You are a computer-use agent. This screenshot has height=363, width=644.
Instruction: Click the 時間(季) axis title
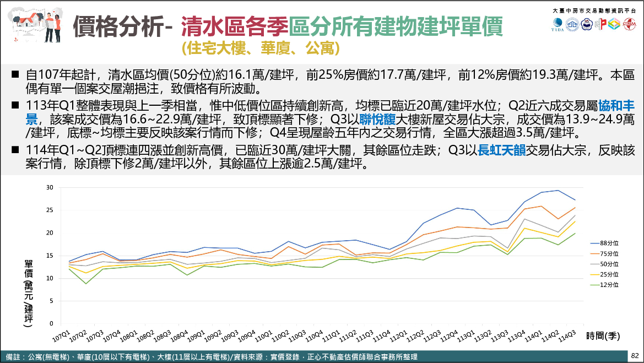603,335
